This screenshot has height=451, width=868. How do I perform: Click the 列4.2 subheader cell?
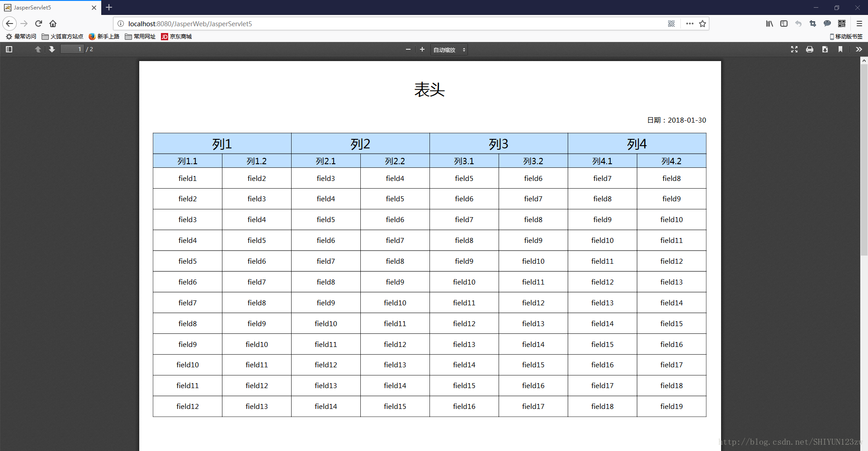click(x=672, y=161)
